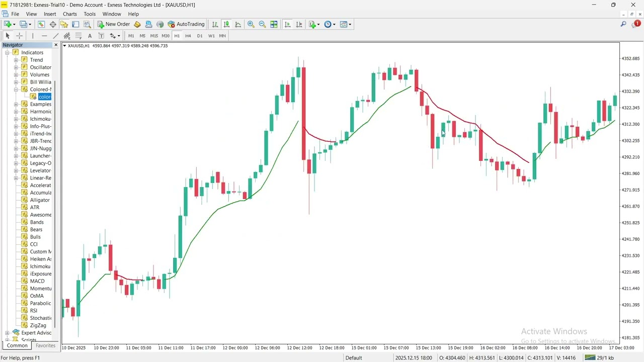Toggle the H1 timeframe button
This screenshot has width=644, height=362.
(177, 36)
